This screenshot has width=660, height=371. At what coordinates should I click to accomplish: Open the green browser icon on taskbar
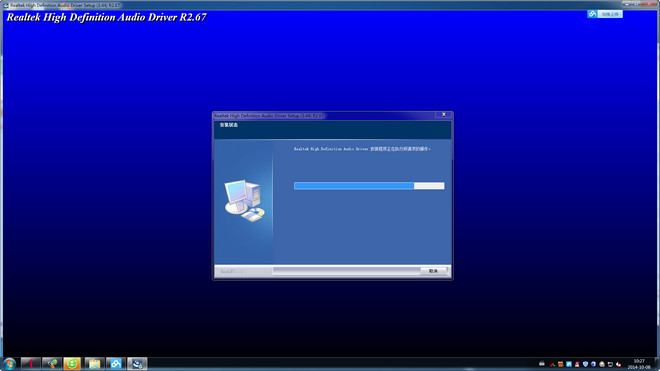(x=72, y=364)
